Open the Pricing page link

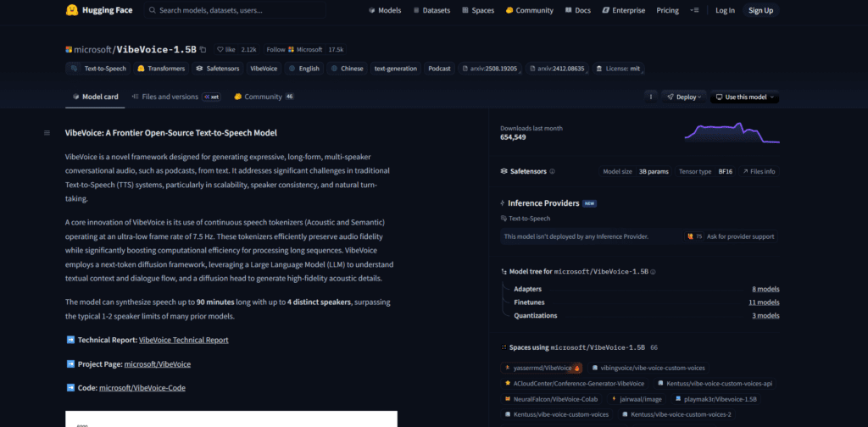pyautogui.click(x=668, y=10)
